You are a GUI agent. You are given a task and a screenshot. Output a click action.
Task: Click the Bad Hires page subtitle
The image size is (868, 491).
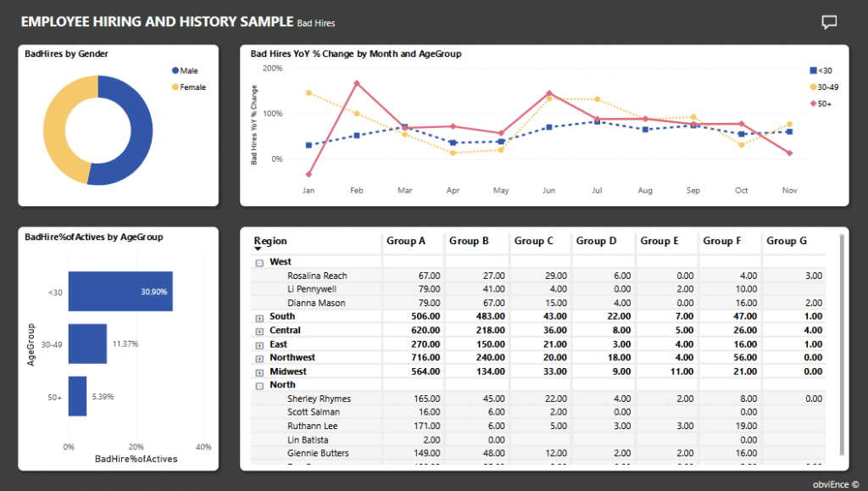(x=316, y=23)
